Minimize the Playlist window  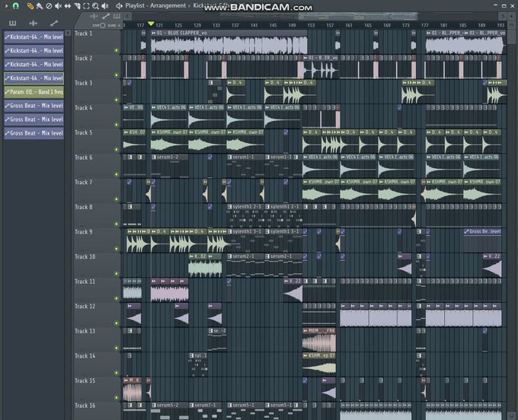(x=495, y=5)
